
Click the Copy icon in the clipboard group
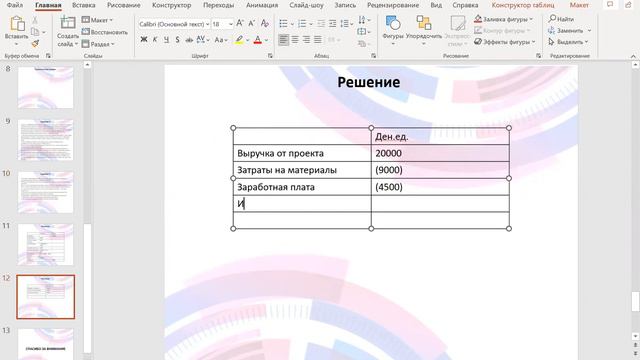pyautogui.click(x=36, y=32)
